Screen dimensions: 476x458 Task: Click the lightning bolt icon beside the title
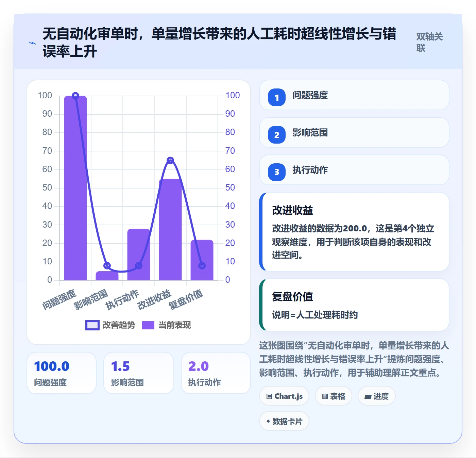[x=32, y=43]
